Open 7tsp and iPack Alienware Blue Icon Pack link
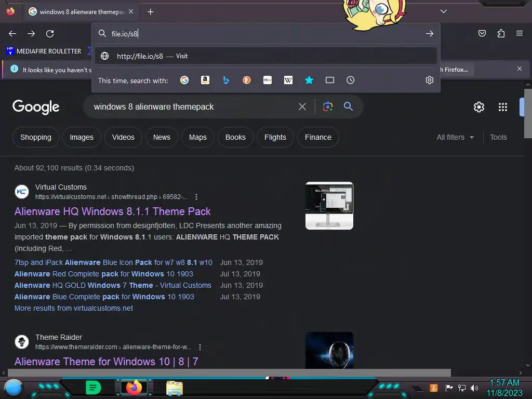The width and height of the screenshot is (532, 399). 113,262
